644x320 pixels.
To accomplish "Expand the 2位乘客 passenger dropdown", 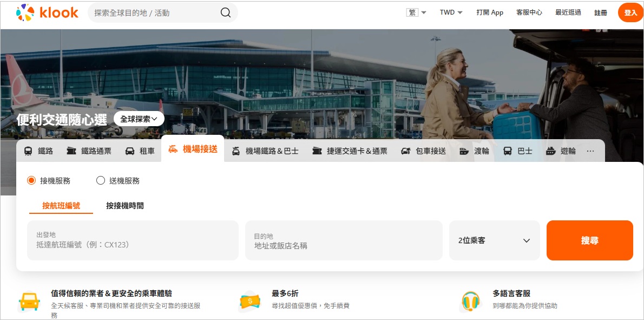I will click(494, 240).
